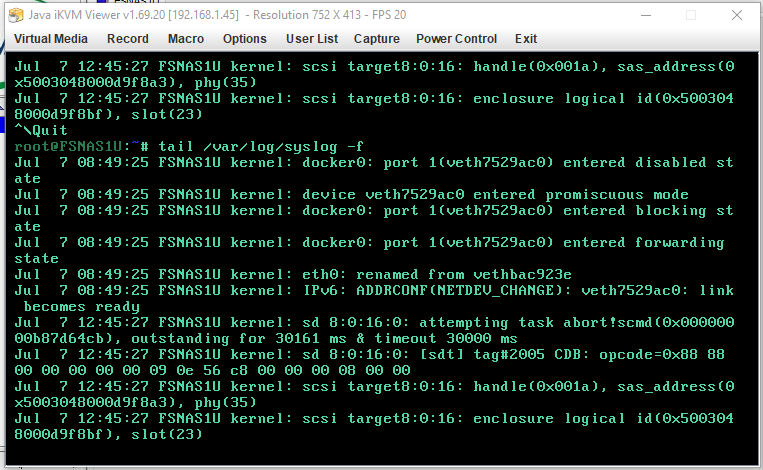The image size is (763, 470).
Task: Open the Capture menu
Action: (377, 39)
